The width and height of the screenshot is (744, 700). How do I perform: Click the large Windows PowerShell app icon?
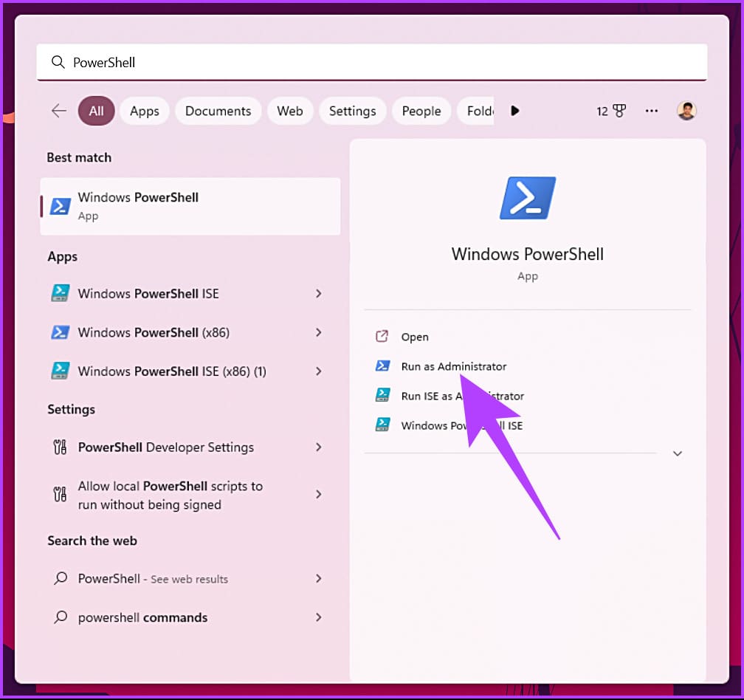click(528, 198)
